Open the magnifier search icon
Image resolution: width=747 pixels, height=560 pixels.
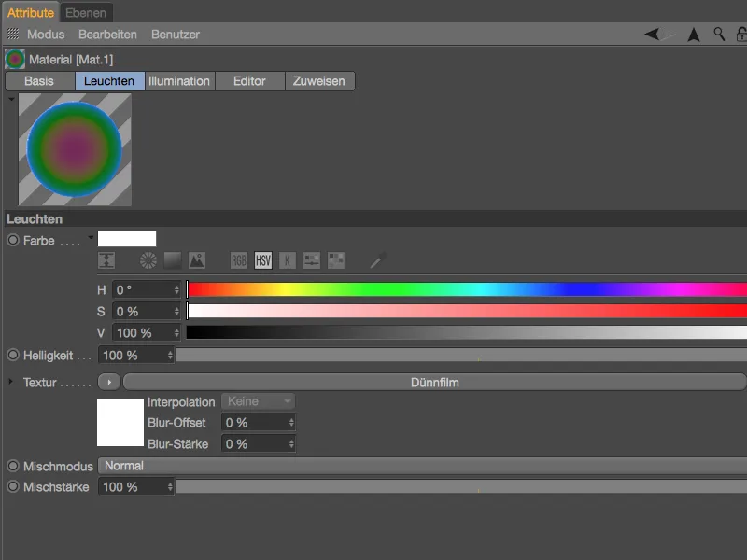[x=719, y=35]
